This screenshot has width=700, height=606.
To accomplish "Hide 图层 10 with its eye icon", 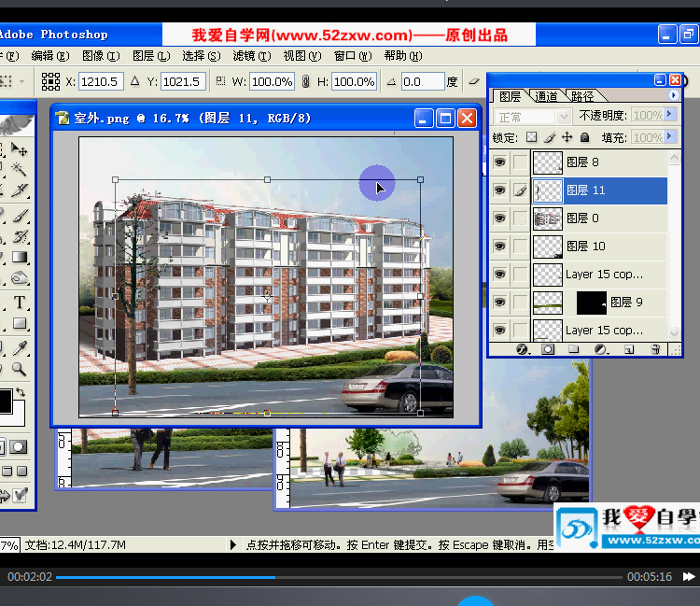I will coord(500,247).
